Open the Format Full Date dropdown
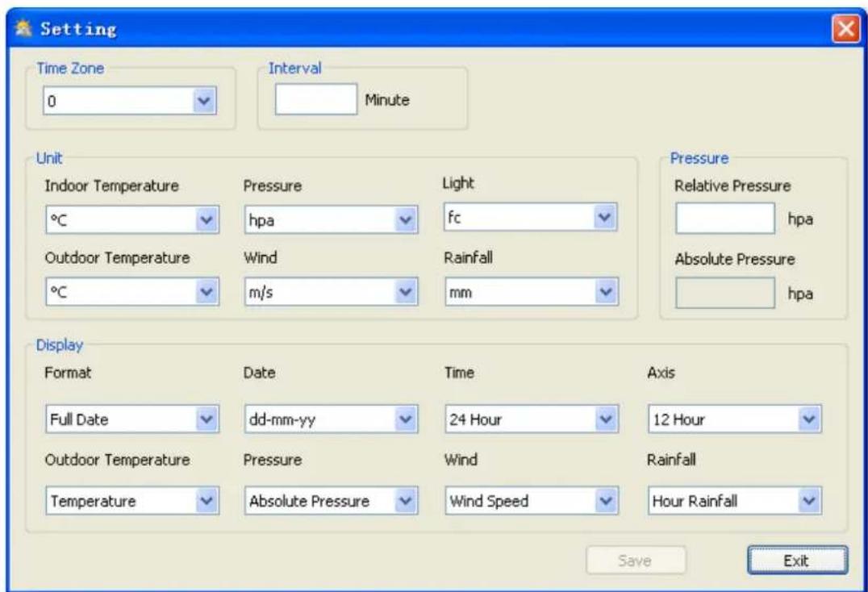Viewport: 868px width, 592px height. click(x=207, y=419)
